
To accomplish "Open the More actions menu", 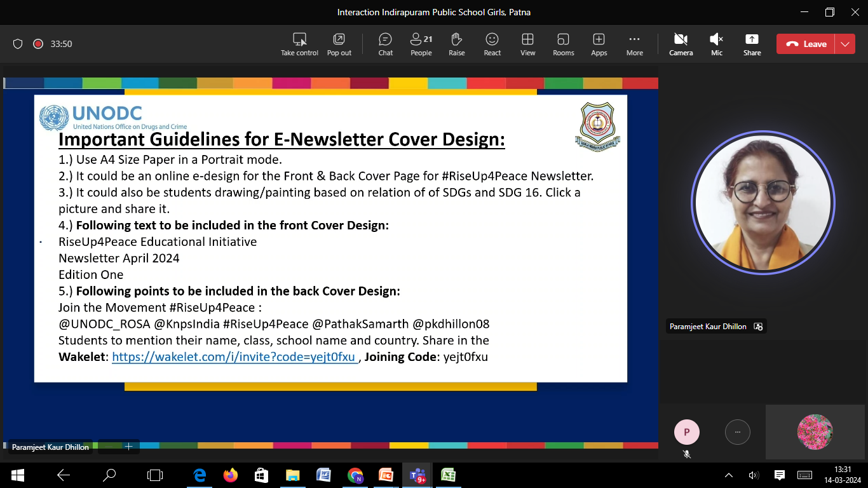I will (x=634, y=44).
